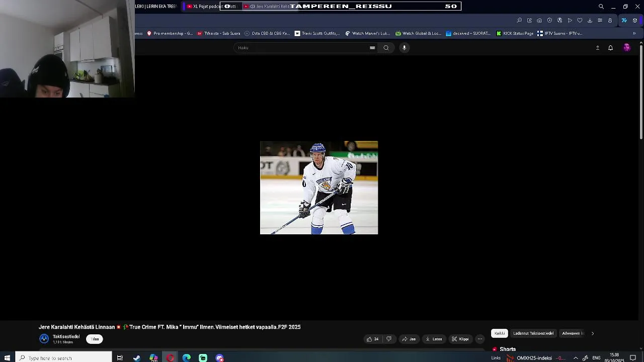Image resolution: width=644 pixels, height=362 pixels.
Task: Open YouTube notifications bell
Action: (610, 48)
